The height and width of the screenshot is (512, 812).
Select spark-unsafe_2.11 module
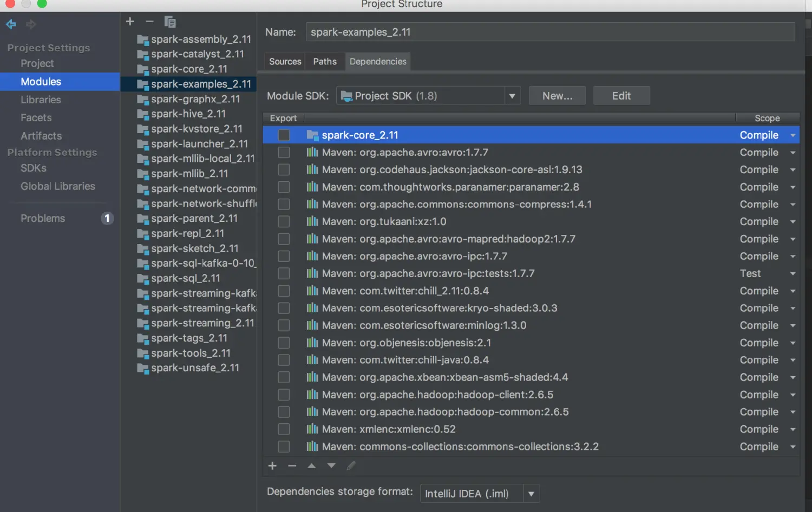(188, 368)
